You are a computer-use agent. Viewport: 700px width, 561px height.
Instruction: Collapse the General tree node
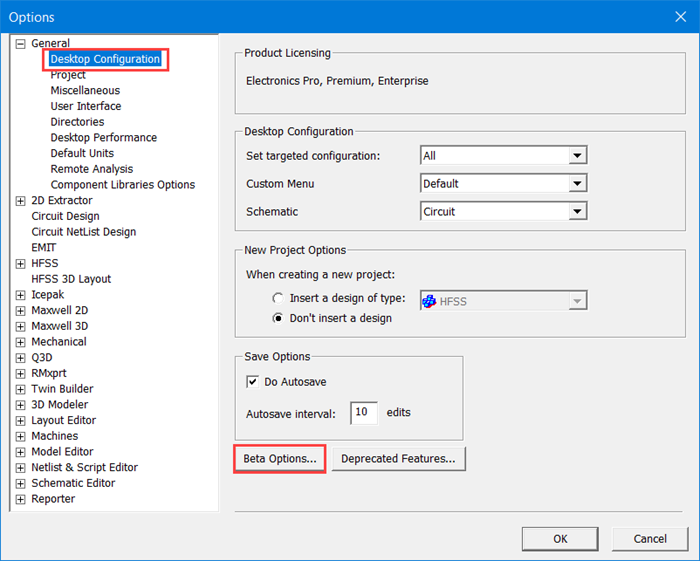point(21,44)
